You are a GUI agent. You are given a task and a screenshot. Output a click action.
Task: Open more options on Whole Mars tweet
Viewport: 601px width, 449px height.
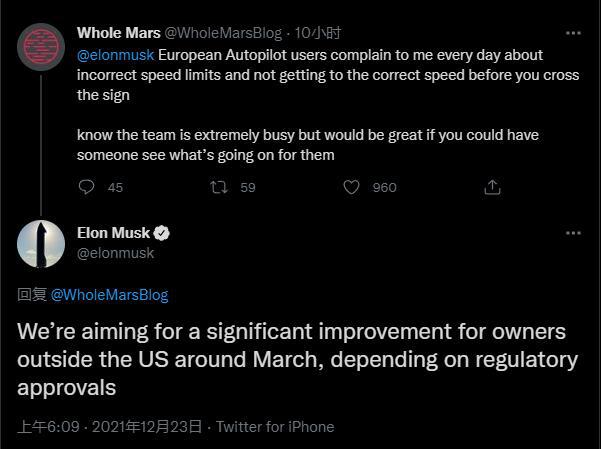(573, 31)
